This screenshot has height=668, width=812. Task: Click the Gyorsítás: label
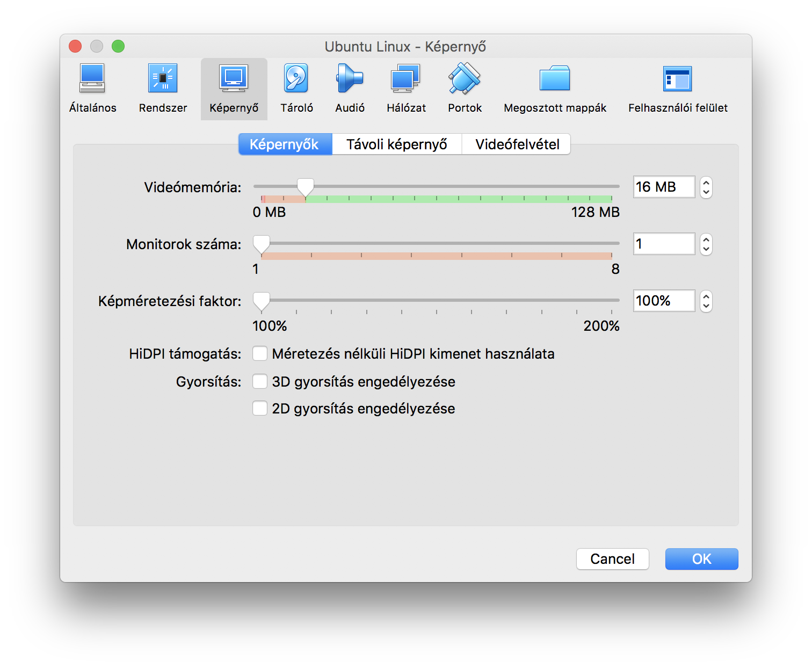[208, 382]
